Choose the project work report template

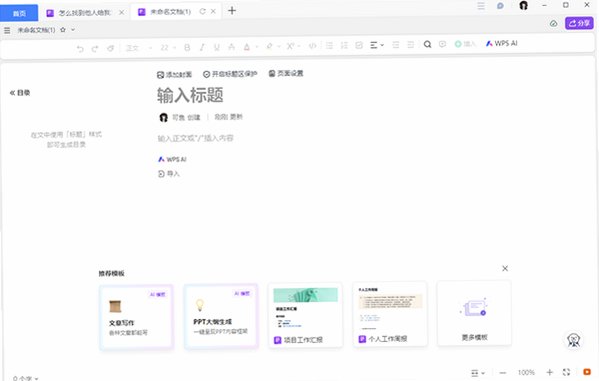click(x=306, y=315)
